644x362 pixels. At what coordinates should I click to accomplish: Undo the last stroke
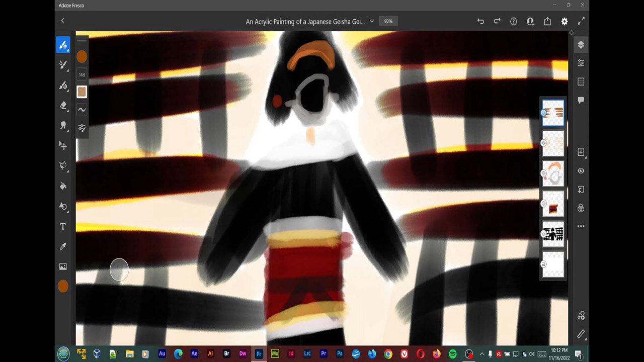(x=480, y=21)
